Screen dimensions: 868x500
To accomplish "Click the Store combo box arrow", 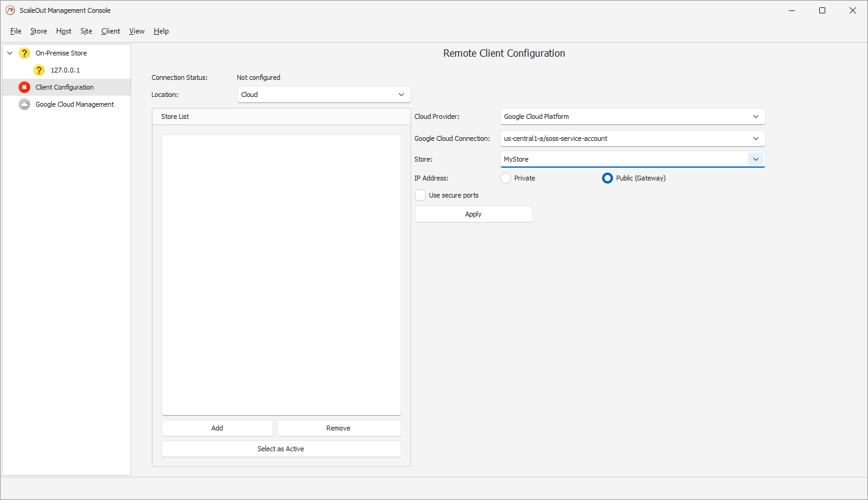I will click(756, 159).
